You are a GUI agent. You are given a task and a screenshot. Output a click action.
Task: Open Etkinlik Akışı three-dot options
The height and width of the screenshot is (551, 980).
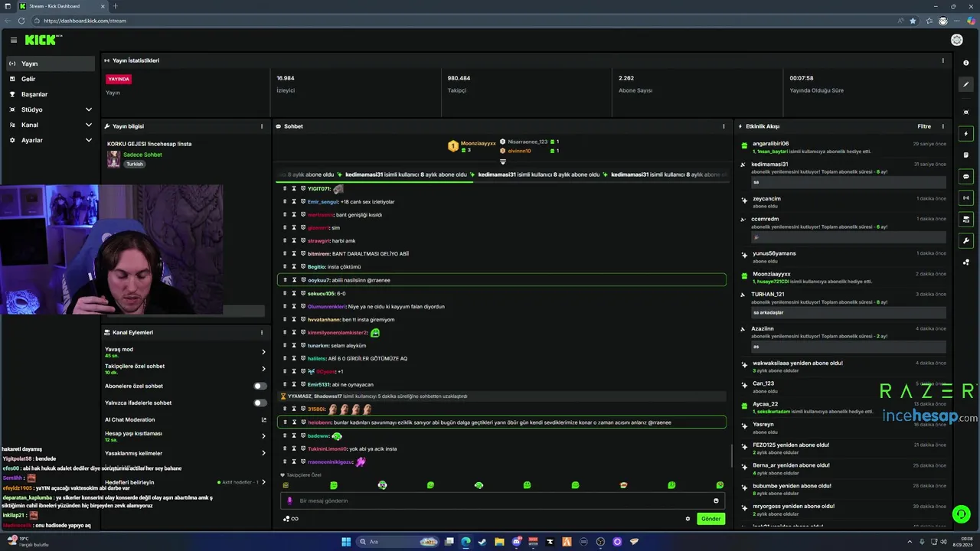[x=942, y=126]
